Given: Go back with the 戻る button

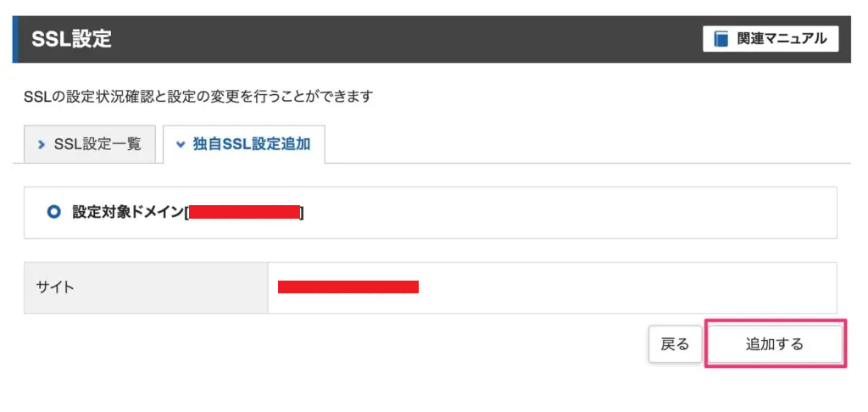Looking at the screenshot, I should [x=676, y=344].
